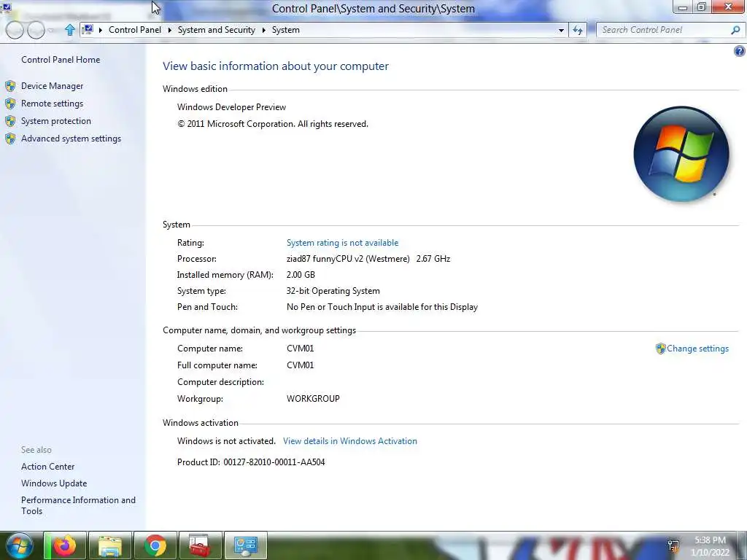Click the Up arrow navigation button
This screenshot has width=747, height=560.
(69, 30)
